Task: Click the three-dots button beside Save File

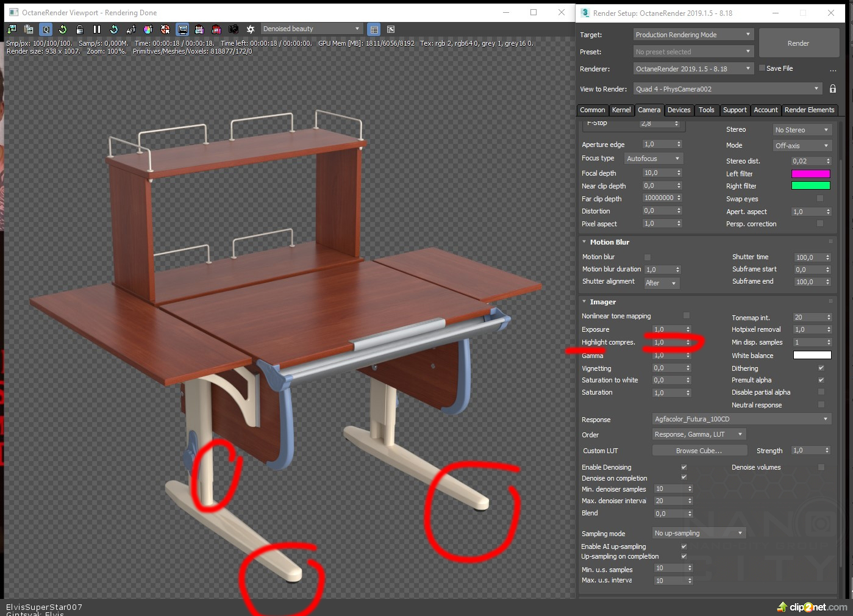Action: point(833,70)
